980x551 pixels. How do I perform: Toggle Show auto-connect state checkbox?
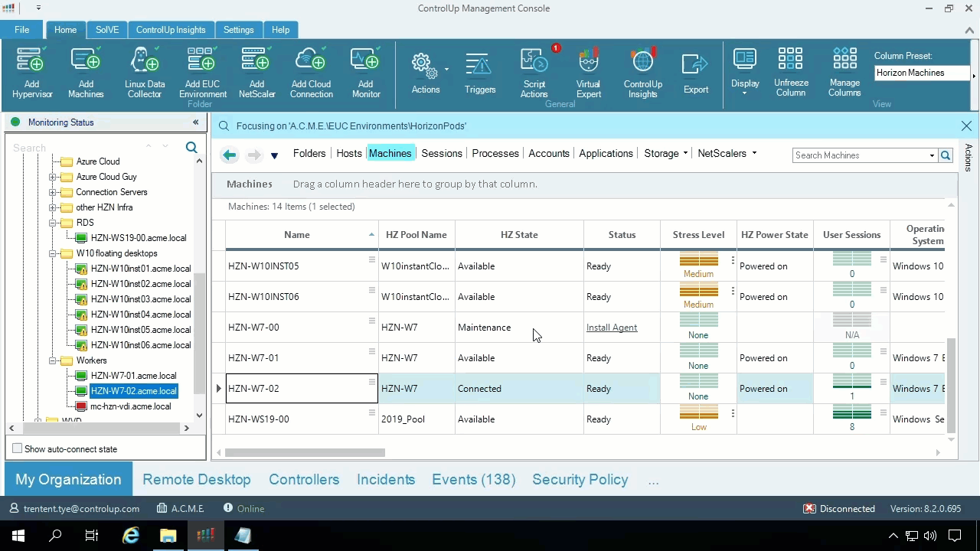tap(17, 448)
